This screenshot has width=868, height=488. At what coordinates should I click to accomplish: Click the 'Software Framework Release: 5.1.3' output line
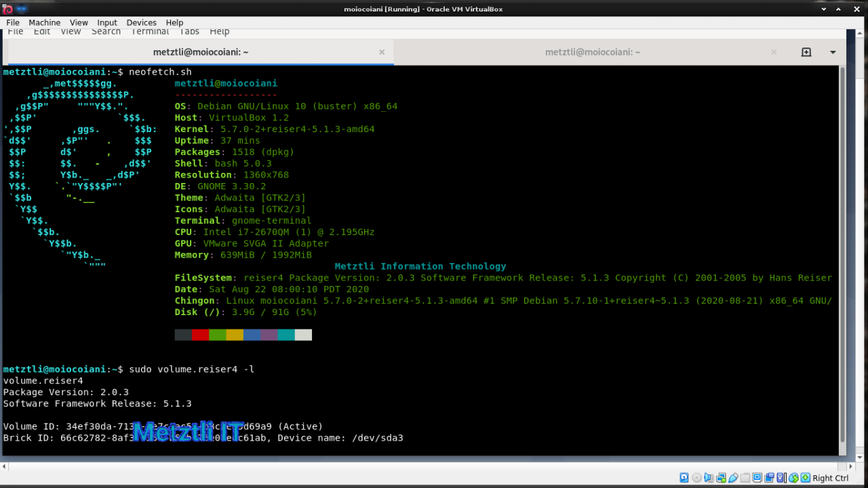click(97, 403)
